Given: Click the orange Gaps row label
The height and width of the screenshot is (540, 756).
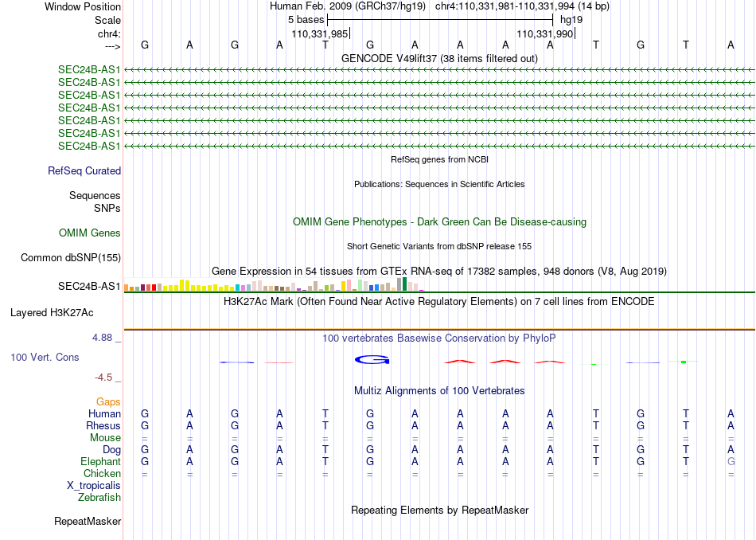Looking at the screenshot, I should pyautogui.click(x=108, y=401).
